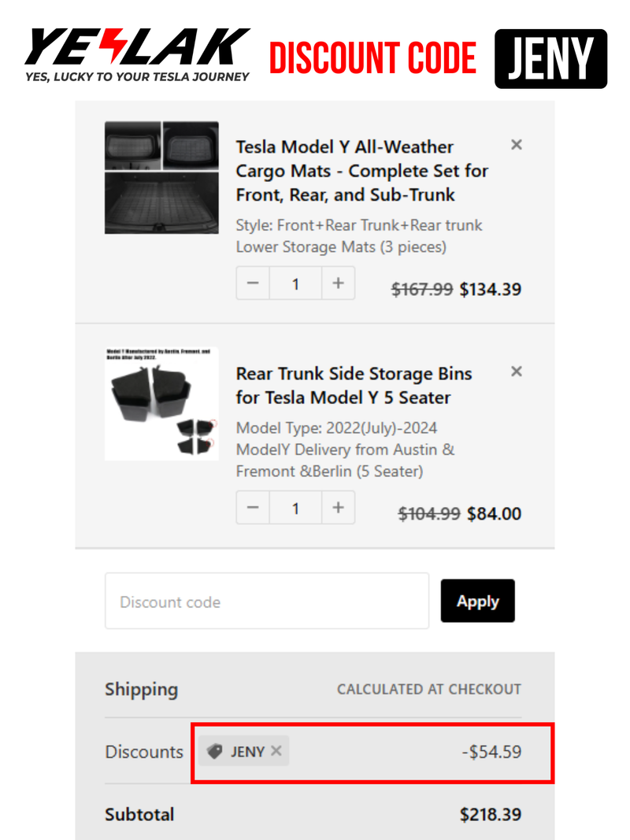630x840 pixels.
Task: Remove the Storage Bins item using its X
Action: click(516, 371)
